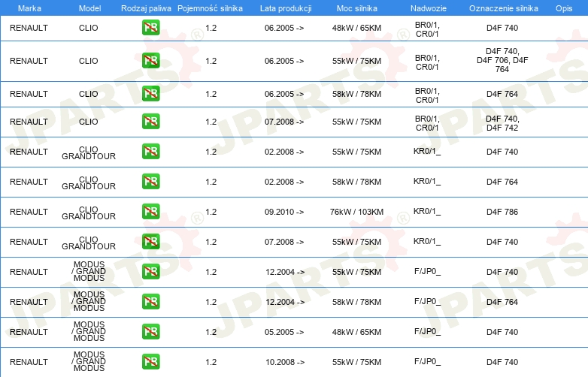The height and width of the screenshot is (377, 588).
Task: Click the Rodzaj paliwa column header
Action: click(x=146, y=7)
